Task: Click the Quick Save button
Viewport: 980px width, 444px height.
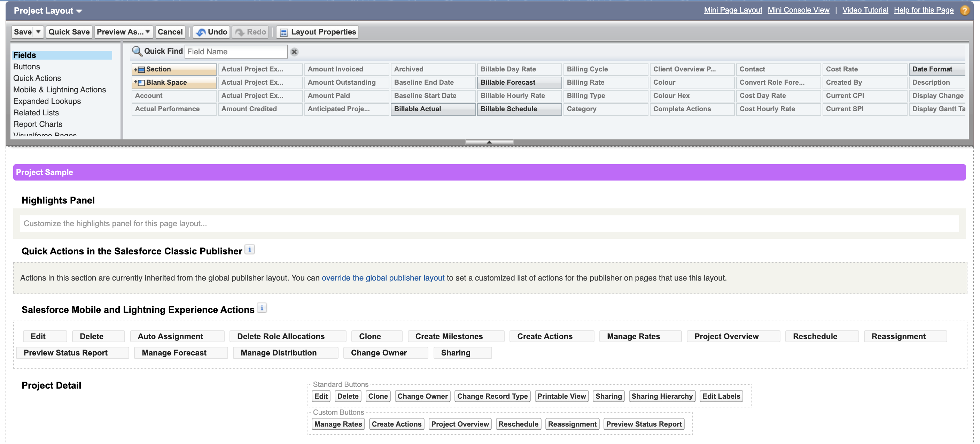Action: pos(69,32)
